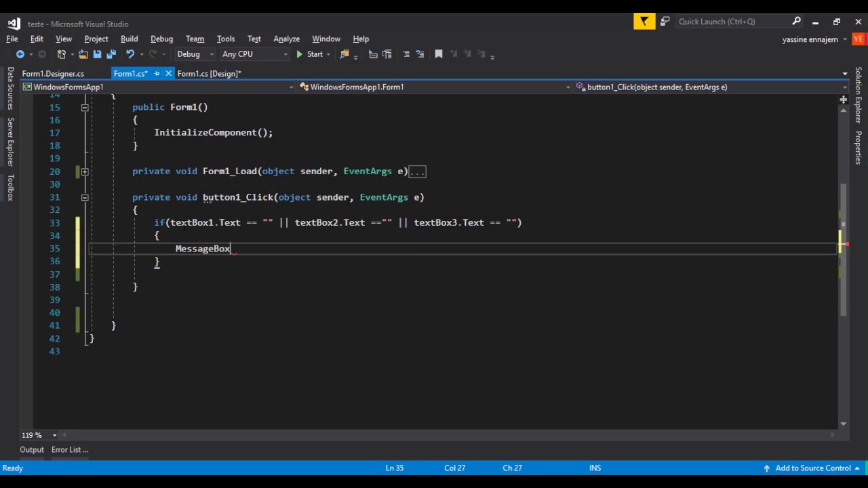Open the File menu
Image resolution: width=868 pixels, height=488 pixels.
[12, 39]
